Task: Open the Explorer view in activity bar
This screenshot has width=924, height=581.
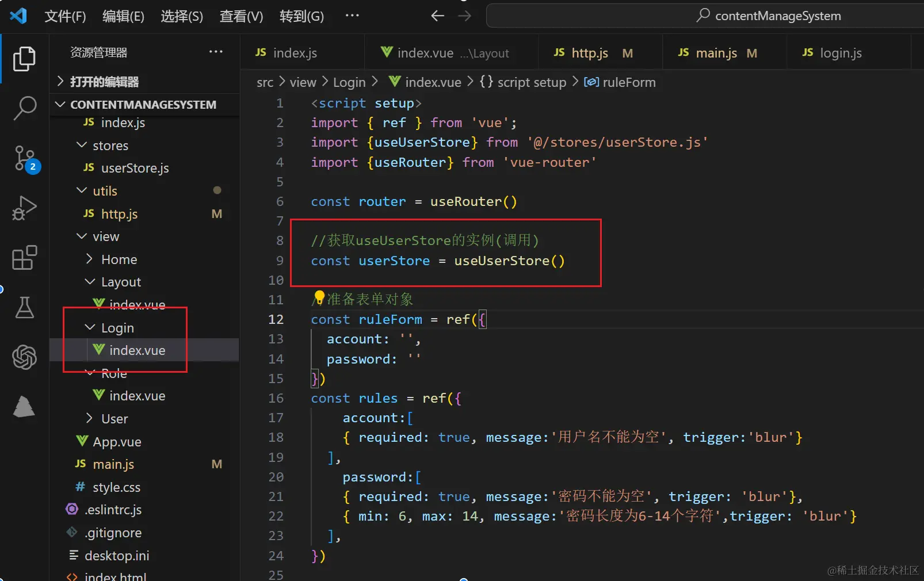Action: (24, 59)
